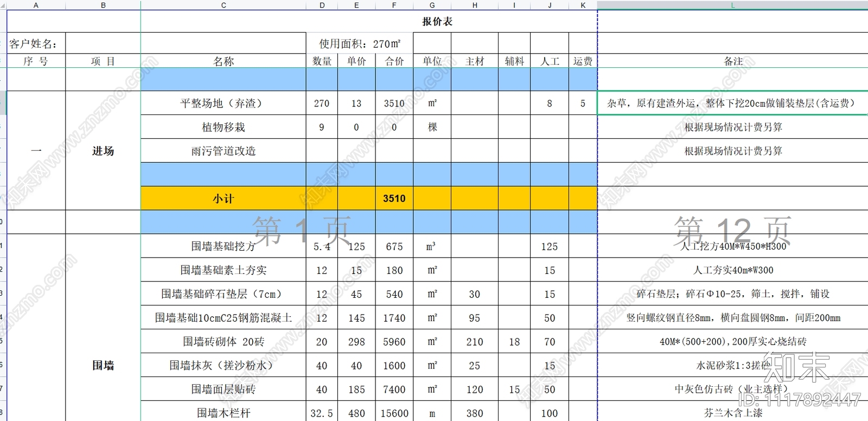The width and height of the screenshot is (868, 421).
Task: Click the 项目 header cell
Action: (x=103, y=61)
